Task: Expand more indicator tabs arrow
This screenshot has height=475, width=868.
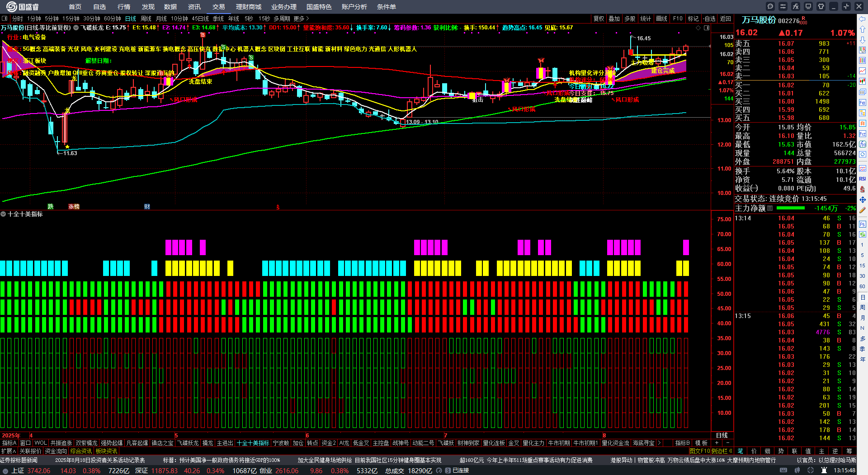Action: [x=659, y=443]
